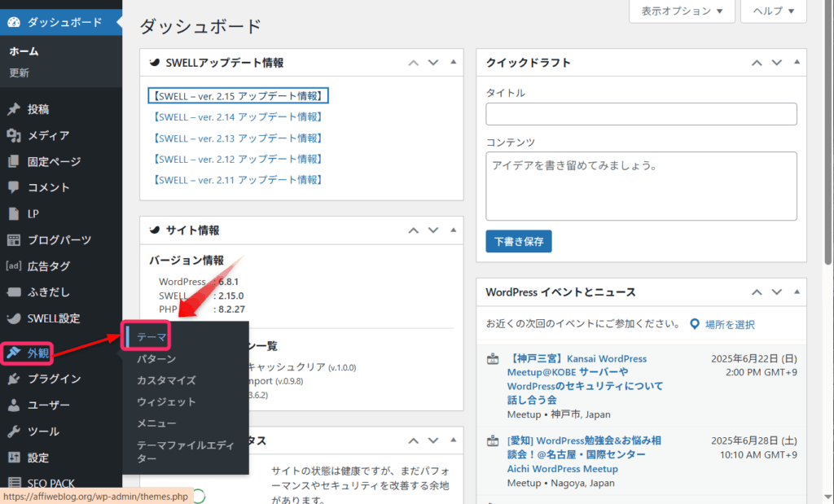Screen dimensions: 834x504
Task: Click the Dashboard gauge icon in sidebar
Action: coord(15,22)
